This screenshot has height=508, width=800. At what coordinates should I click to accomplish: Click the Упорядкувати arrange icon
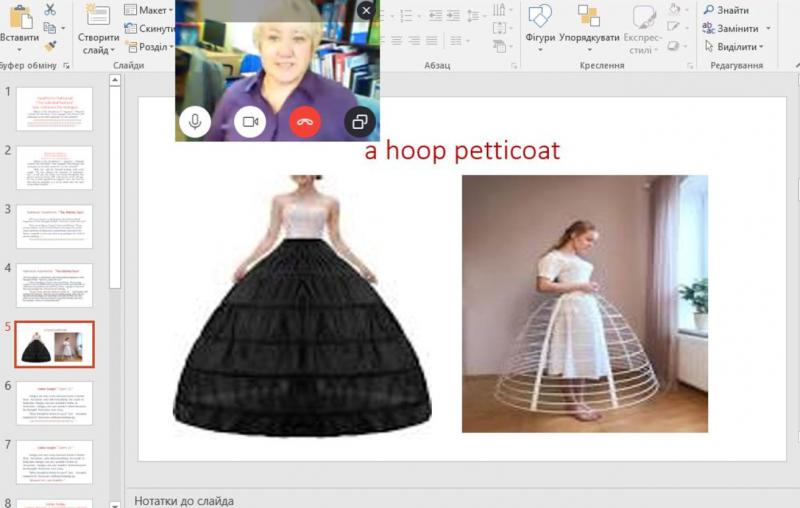coord(589,16)
